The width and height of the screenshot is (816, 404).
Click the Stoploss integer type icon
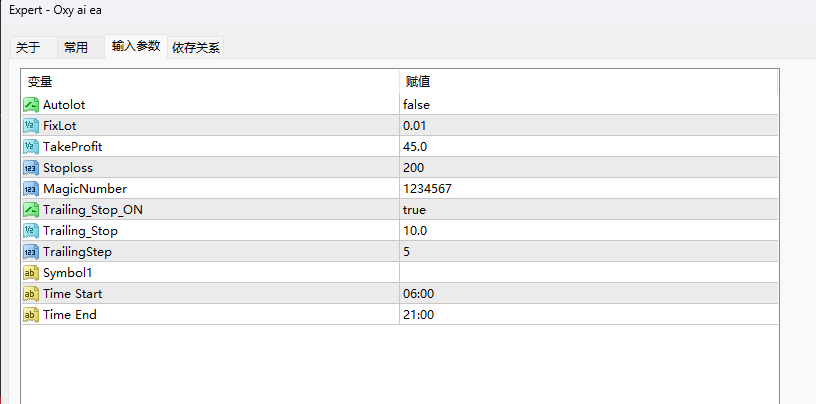click(31, 168)
